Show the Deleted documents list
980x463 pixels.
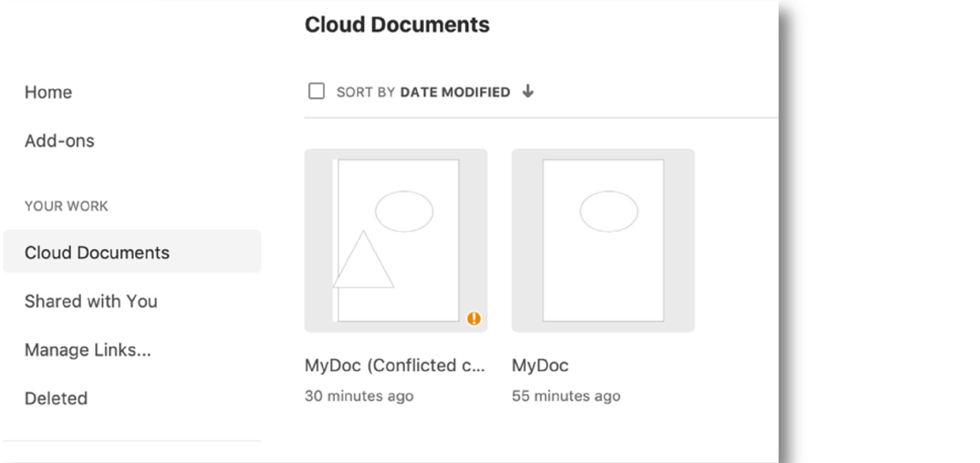[x=56, y=398]
